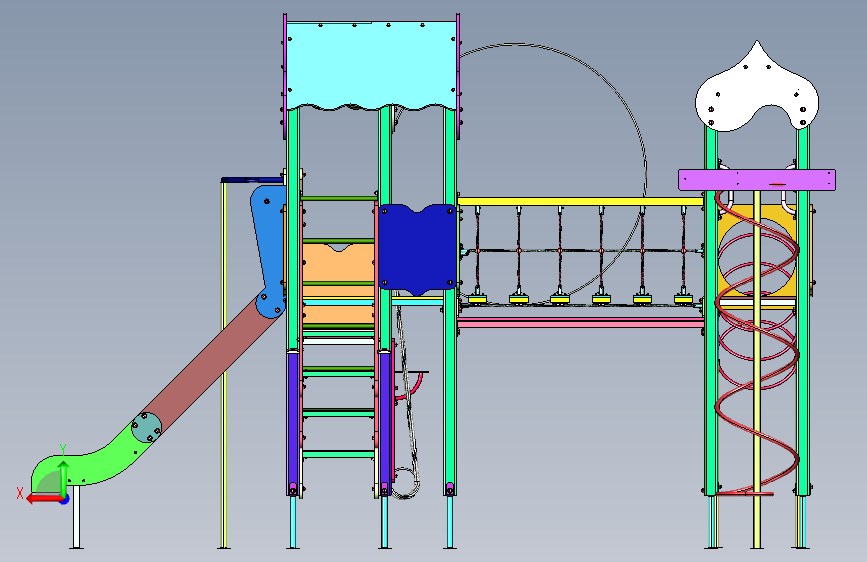Screen dimensions: 867x562
Task: Pick the thin pale yellow pole left of tower
Action: point(223,364)
